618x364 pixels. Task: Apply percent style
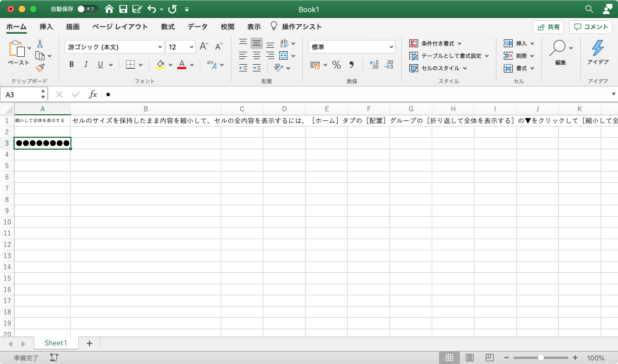coord(336,65)
